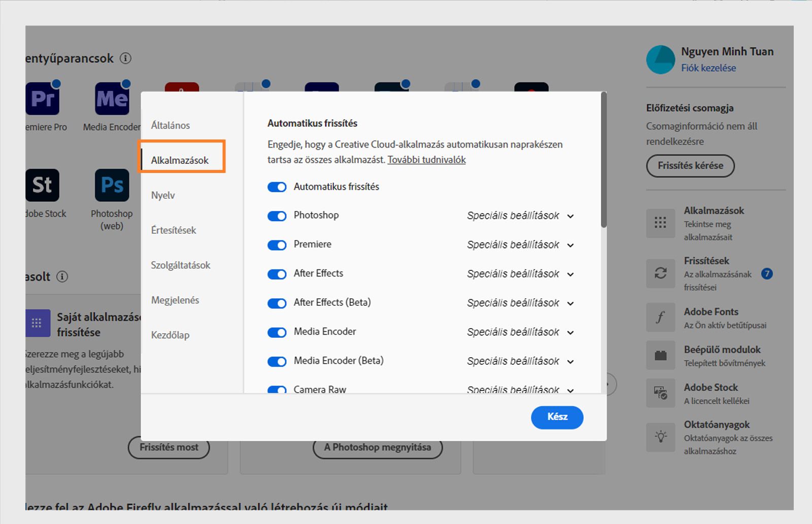This screenshot has height=524, width=812.
Task: Select the Általános settings tab
Action: [x=171, y=125]
